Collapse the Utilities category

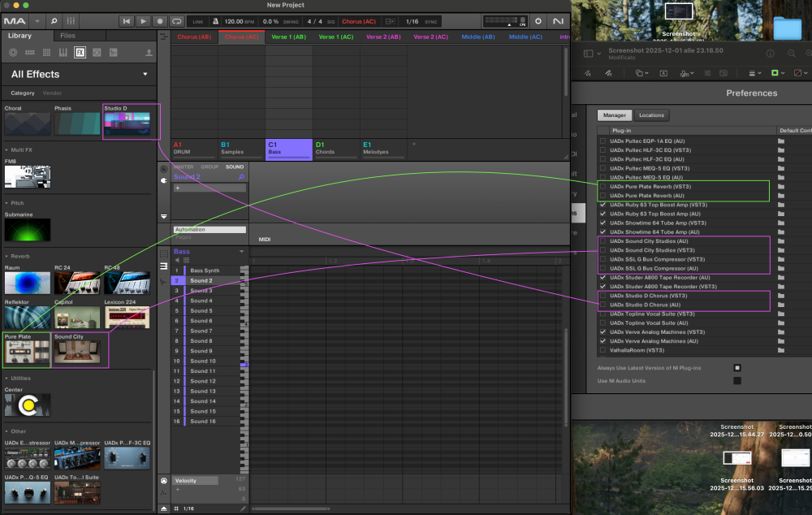[x=6, y=379]
